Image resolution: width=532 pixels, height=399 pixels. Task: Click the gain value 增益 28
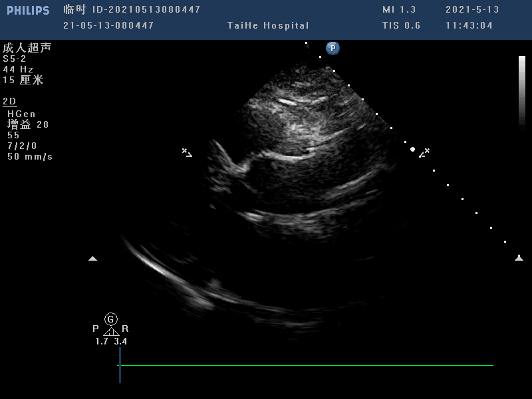(x=28, y=124)
